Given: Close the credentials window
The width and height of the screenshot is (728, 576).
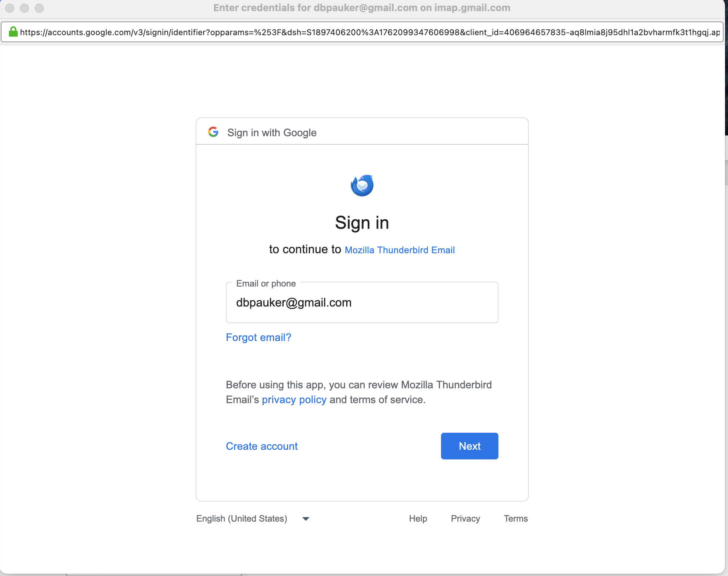Looking at the screenshot, I should pyautogui.click(x=10, y=8).
